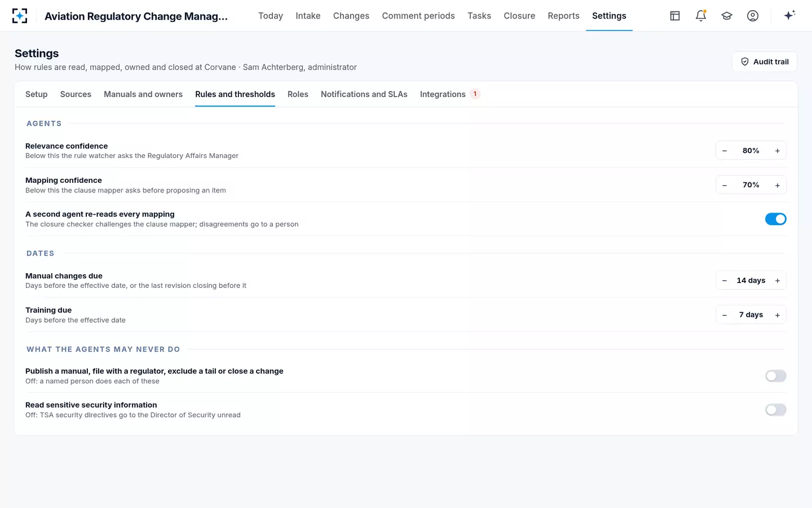Switch to the Setup tab
The width and height of the screenshot is (812, 508).
[37, 94]
